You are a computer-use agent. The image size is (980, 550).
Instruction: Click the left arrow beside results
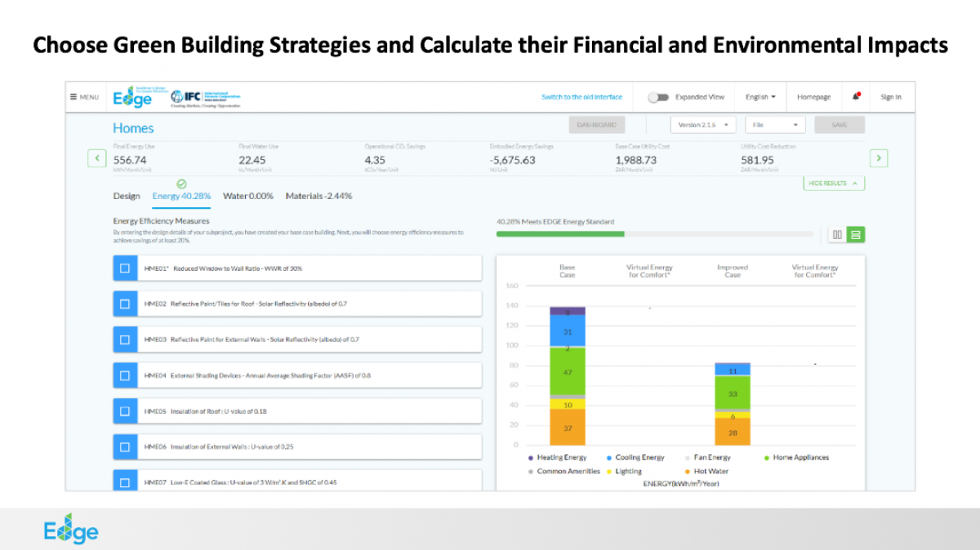click(96, 158)
